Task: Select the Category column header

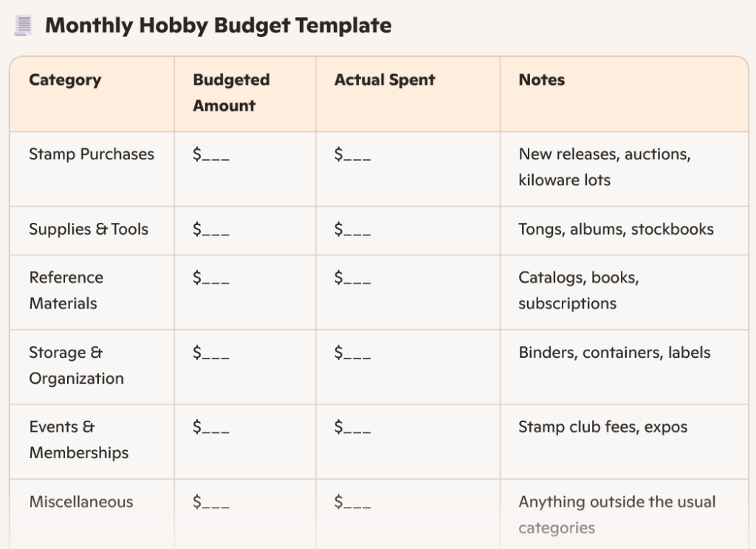Action: (65, 80)
